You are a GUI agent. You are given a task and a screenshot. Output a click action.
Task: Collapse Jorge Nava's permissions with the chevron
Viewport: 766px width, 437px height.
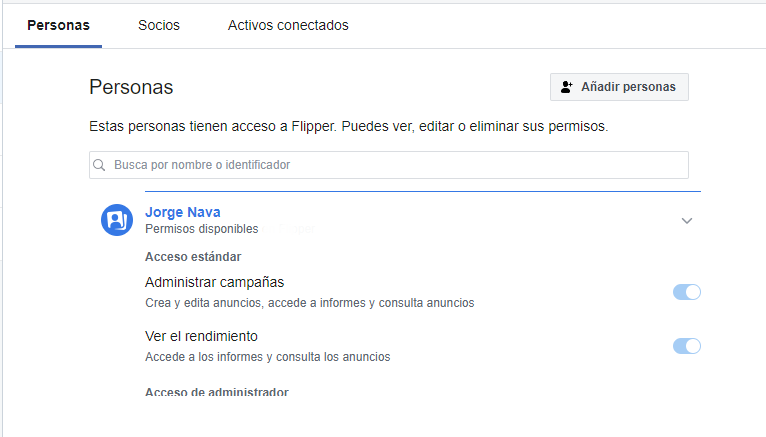687,221
